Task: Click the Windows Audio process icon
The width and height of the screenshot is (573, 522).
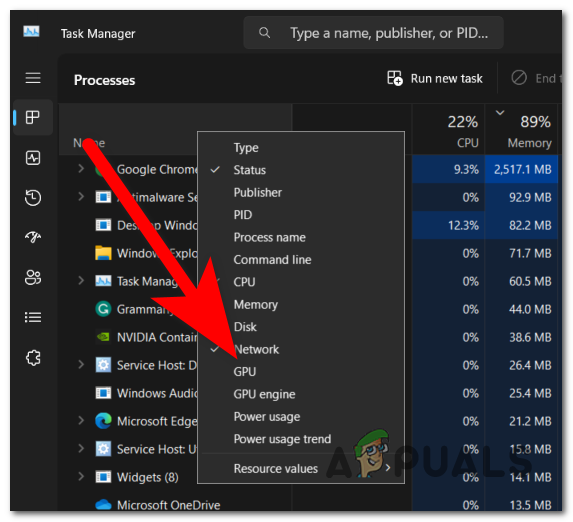Action: 103,393
